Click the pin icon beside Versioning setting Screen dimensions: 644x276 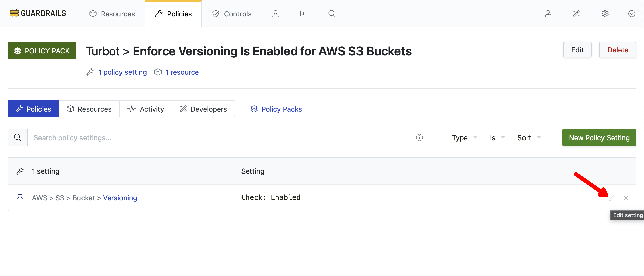20,198
